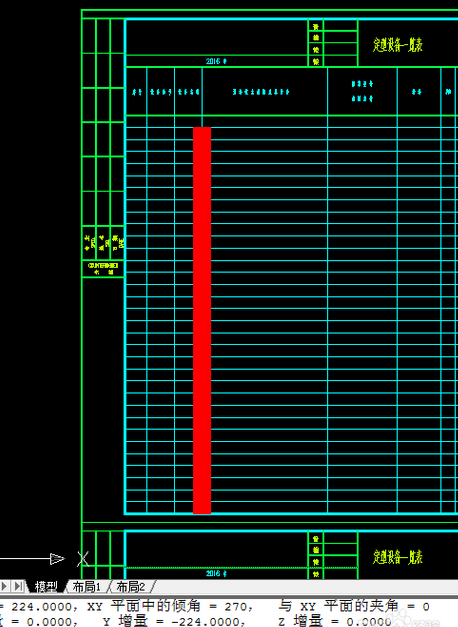The image size is (458, 627).
Task: Select the CONFERENCE yellow text in side strip
Action: click(x=103, y=265)
